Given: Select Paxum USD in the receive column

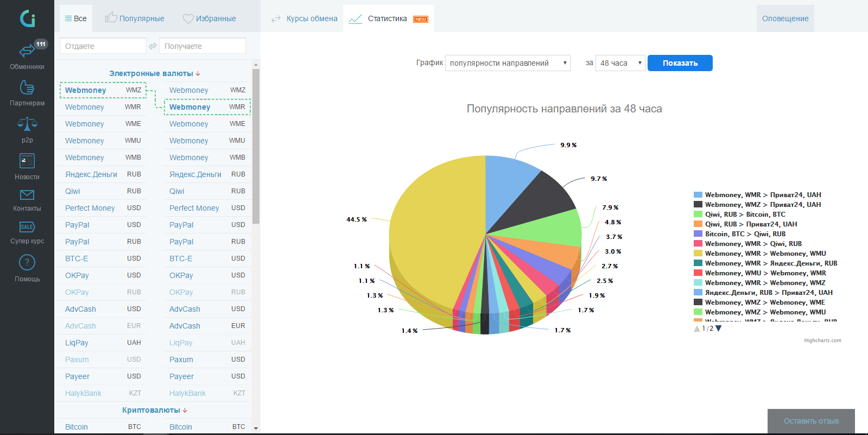Looking at the screenshot, I should click(207, 360).
